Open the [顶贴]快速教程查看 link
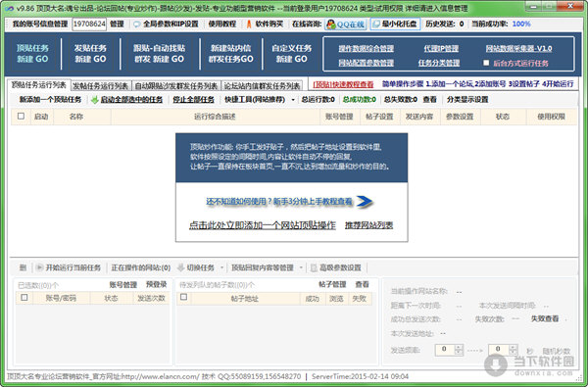The height and width of the screenshot is (387, 588). [x=343, y=84]
